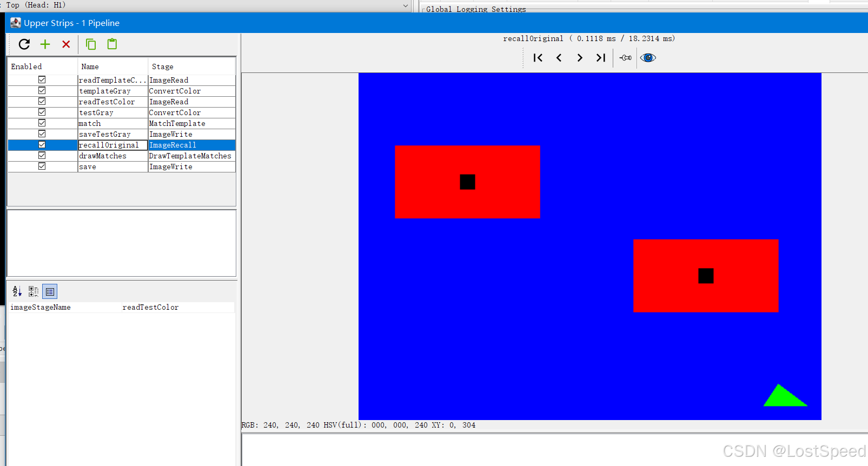Screen dimensions: 868x466
Task: Click ConvertColor stage of templateGray row
Action: pyautogui.click(x=191, y=91)
